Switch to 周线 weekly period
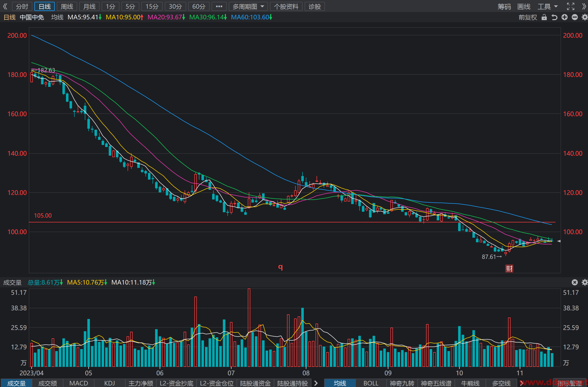This screenshot has height=387, width=588. point(67,6)
